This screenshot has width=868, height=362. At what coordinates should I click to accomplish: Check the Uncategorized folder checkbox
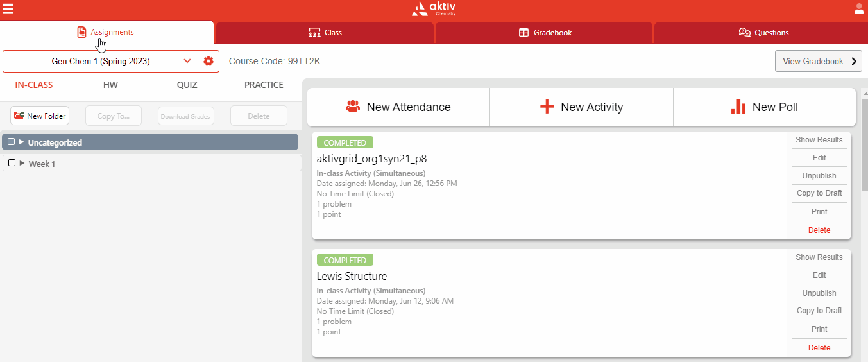point(12,142)
